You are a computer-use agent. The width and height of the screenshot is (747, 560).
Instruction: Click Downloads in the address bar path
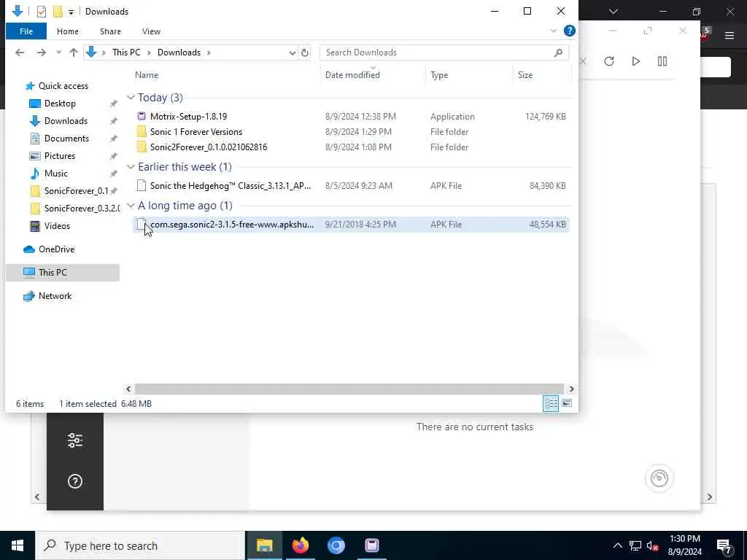[x=179, y=52]
